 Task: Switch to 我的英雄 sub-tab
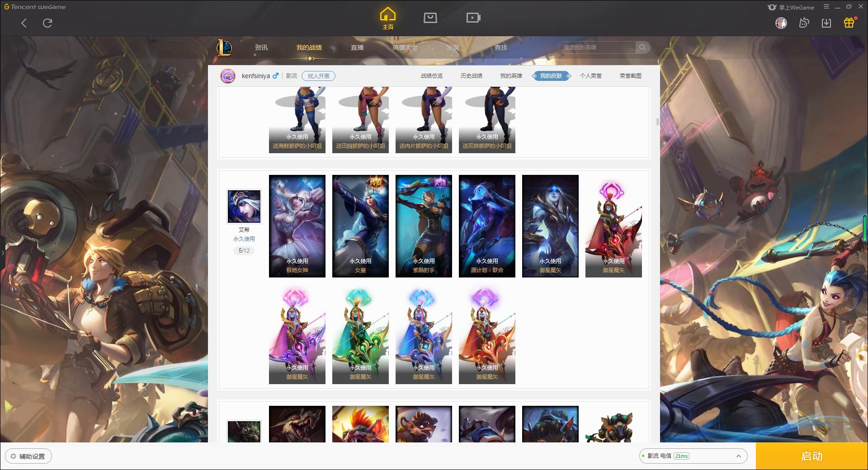pyautogui.click(x=511, y=76)
